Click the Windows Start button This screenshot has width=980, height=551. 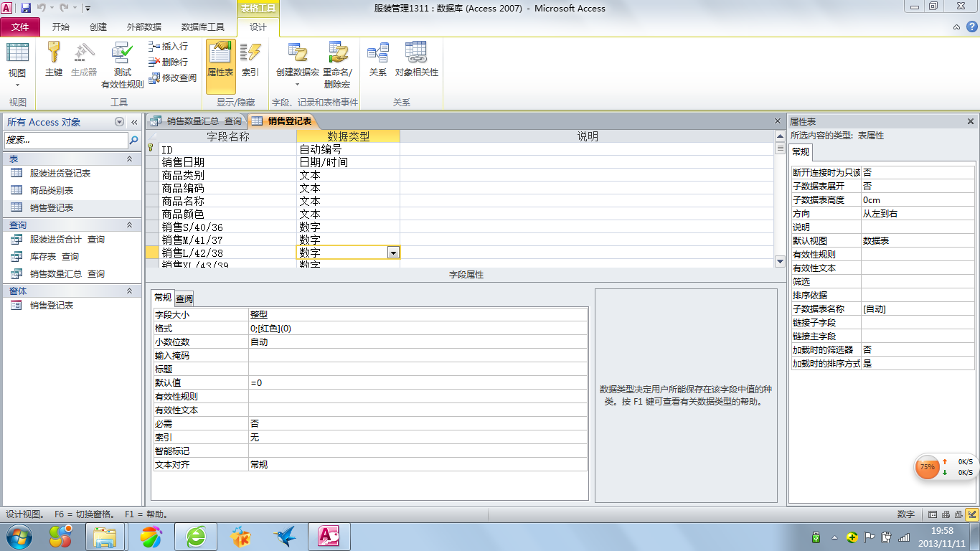point(18,537)
